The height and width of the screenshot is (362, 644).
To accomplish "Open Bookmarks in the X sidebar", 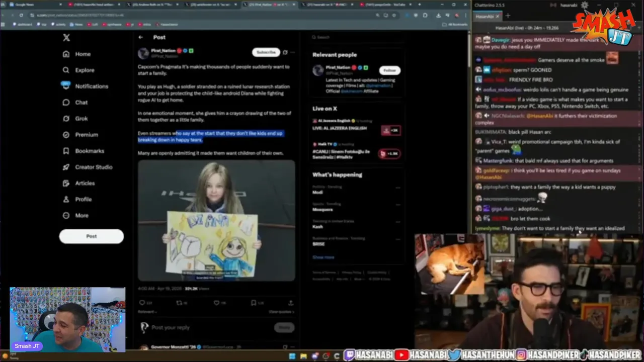I will coord(83,150).
